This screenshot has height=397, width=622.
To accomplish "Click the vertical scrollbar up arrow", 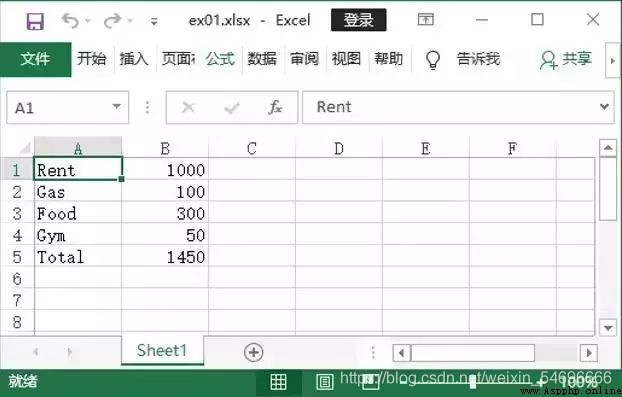I will click(608, 148).
